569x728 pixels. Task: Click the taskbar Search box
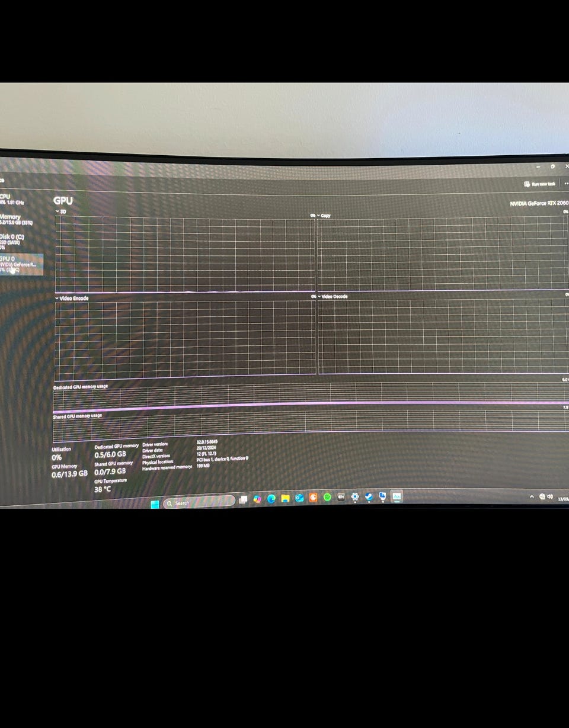click(200, 502)
